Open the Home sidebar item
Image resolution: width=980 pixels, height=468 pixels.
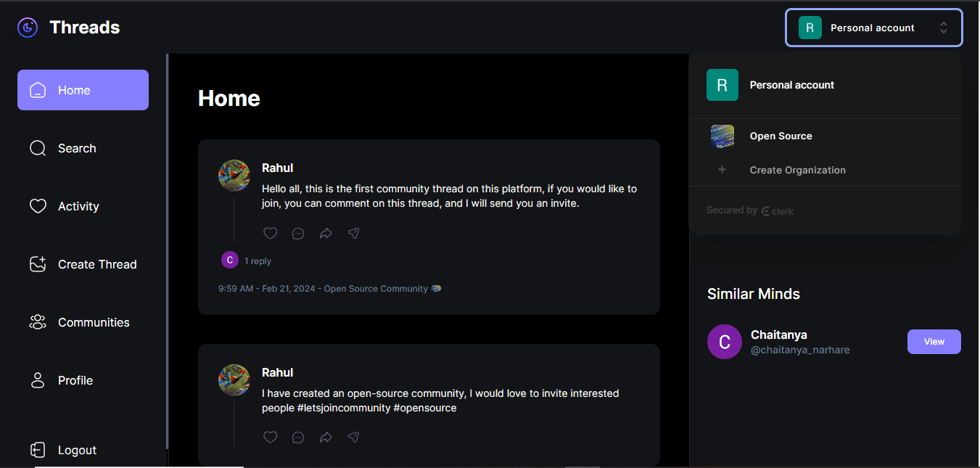click(83, 90)
